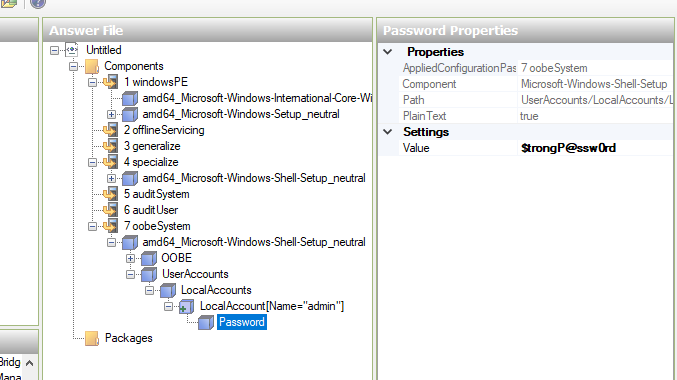This screenshot has height=380, width=677.
Task: Collapse the 1 windowsPE pass
Action: click(92, 82)
